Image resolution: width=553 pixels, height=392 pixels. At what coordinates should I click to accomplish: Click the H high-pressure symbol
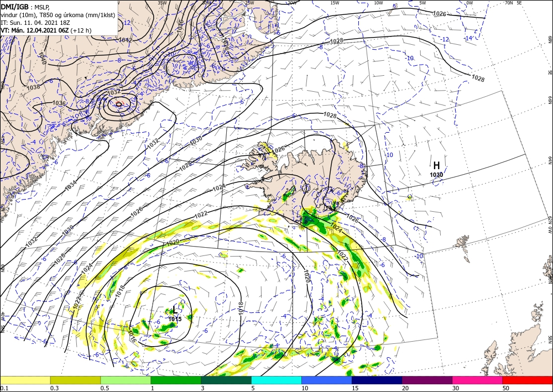[436, 165]
